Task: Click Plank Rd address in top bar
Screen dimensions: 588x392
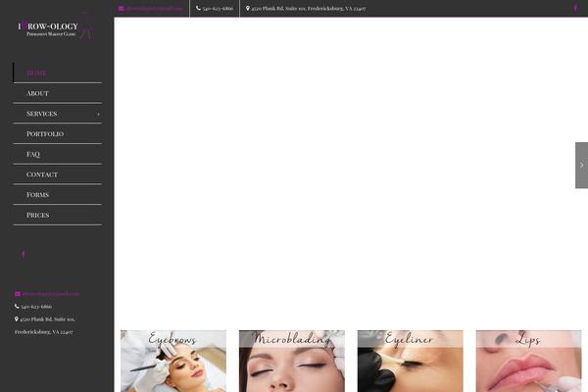Action: click(x=309, y=8)
